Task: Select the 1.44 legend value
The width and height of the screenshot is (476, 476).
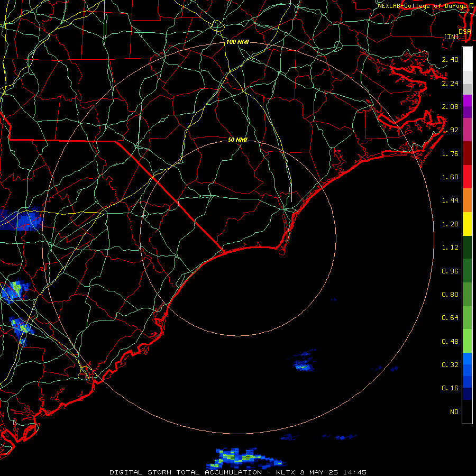Action: coord(450,200)
